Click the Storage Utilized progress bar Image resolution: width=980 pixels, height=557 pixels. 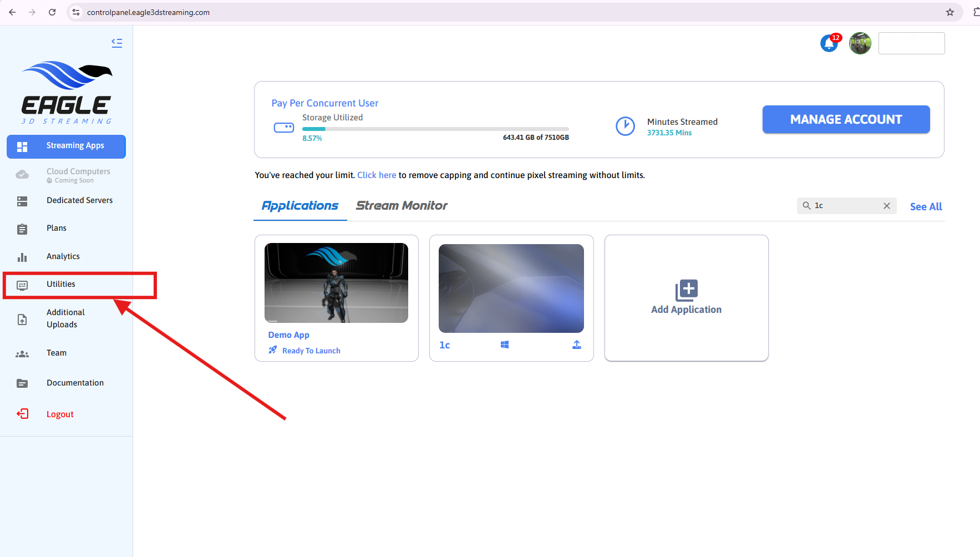(x=435, y=129)
